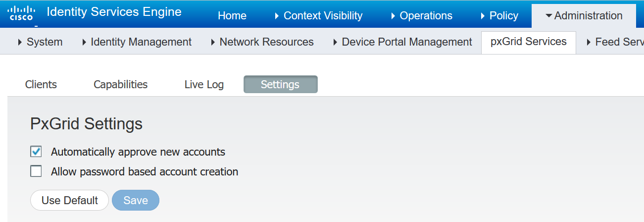This screenshot has width=644, height=222.
Task: Expand the Identity Management submenu
Action: [x=137, y=42]
